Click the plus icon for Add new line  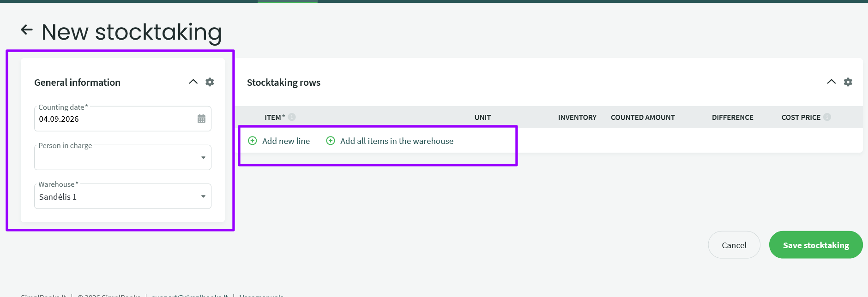pos(253,141)
